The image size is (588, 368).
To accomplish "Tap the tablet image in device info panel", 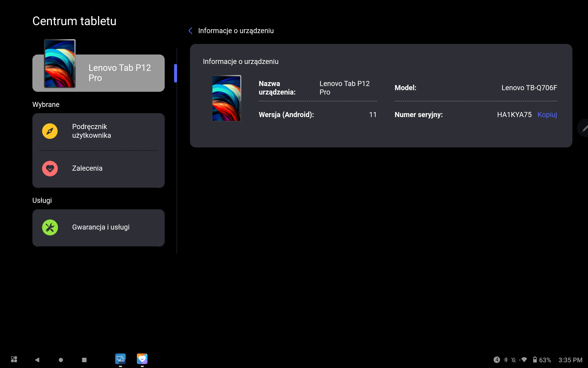I will 226,98.
